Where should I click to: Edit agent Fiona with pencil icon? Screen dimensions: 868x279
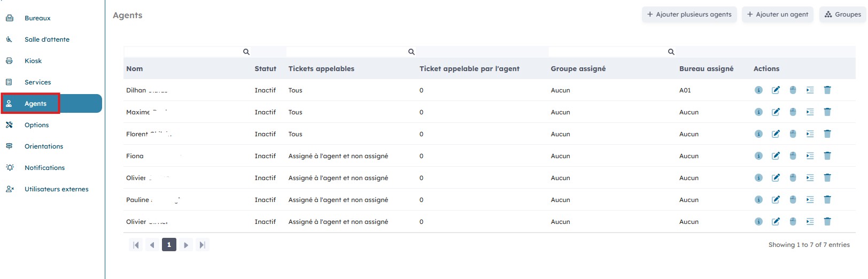pos(776,156)
